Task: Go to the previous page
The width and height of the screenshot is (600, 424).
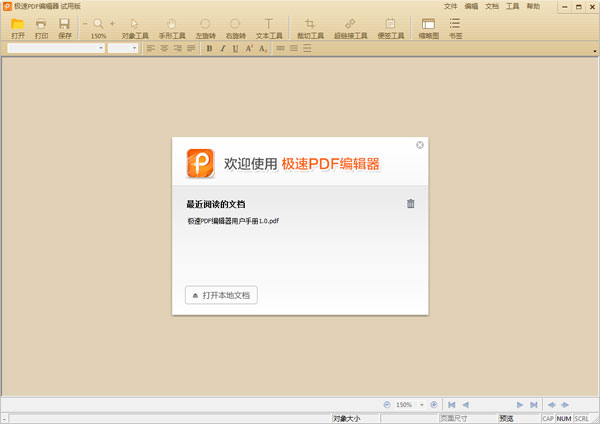Action: [x=465, y=404]
